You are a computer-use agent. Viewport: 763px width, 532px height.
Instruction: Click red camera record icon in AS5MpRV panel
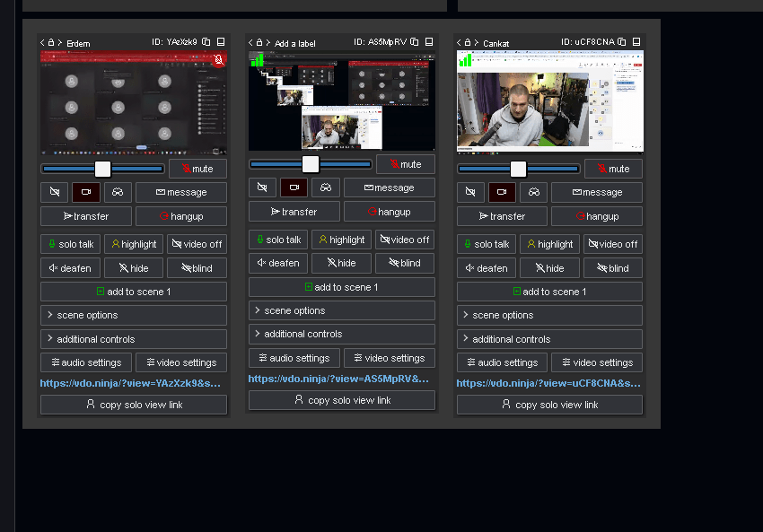coord(294,188)
